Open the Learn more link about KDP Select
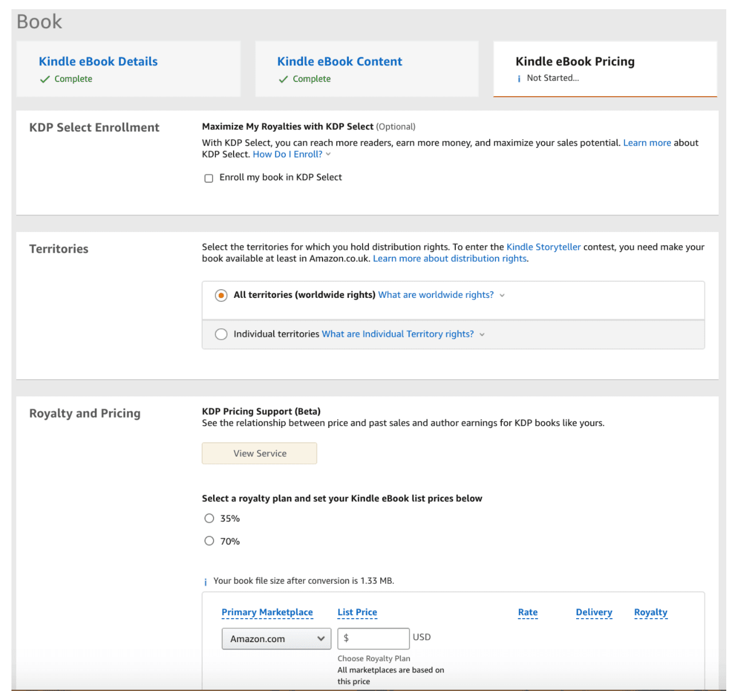This screenshot has height=700, width=740. click(x=647, y=143)
